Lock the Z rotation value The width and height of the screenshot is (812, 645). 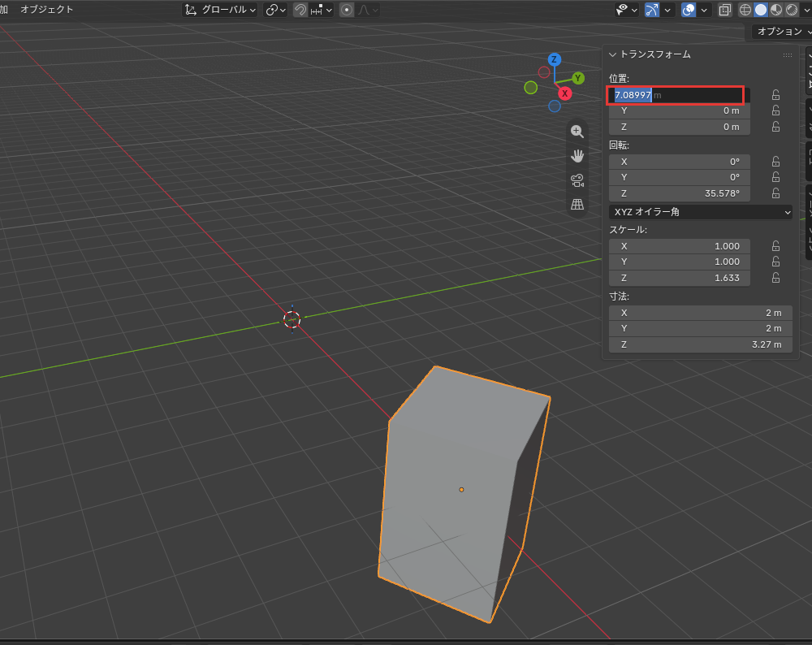(x=775, y=193)
